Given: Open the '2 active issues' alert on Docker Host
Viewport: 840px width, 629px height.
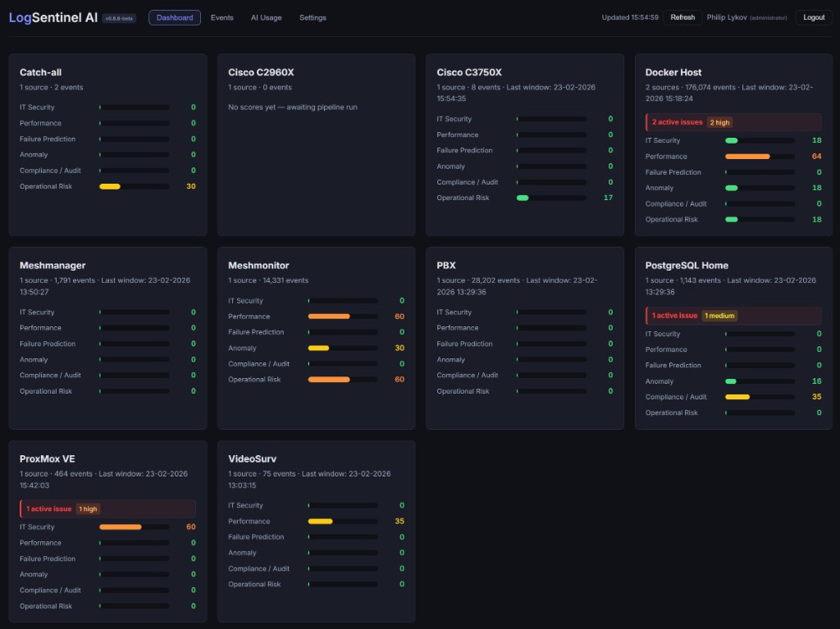Looking at the screenshot, I should click(x=674, y=122).
